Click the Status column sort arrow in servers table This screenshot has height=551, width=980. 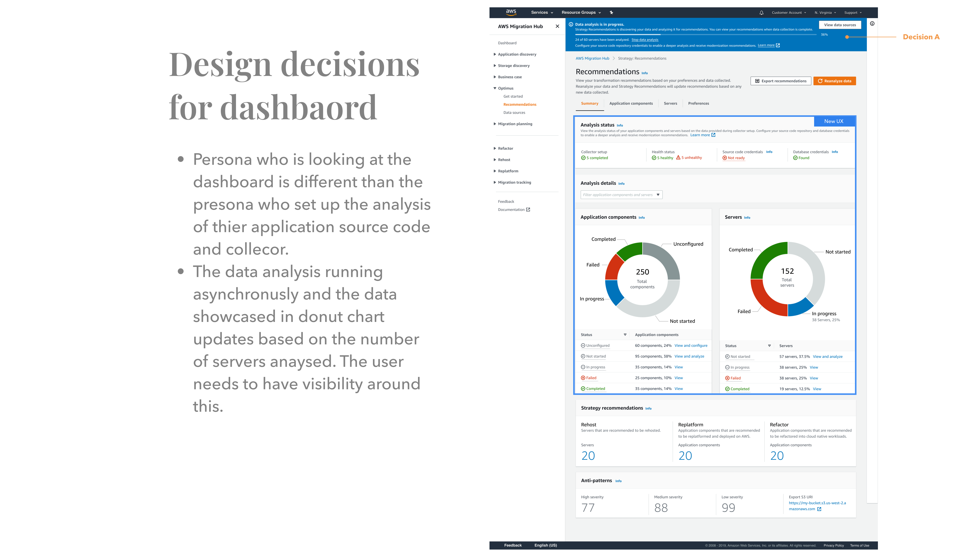pyautogui.click(x=769, y=346)
